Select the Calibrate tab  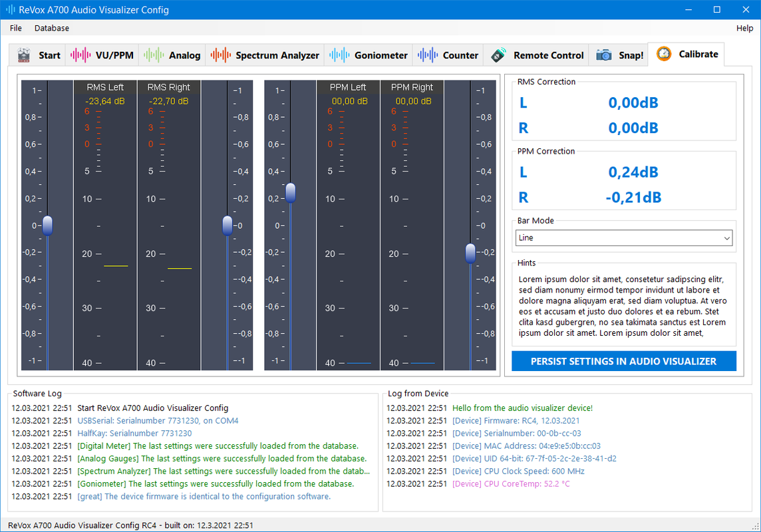coord(686,54)
